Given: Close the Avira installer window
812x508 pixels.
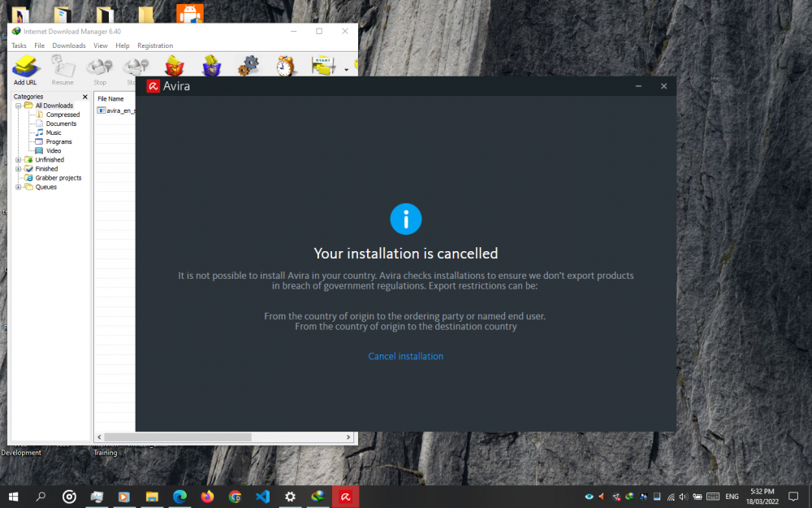Looking at the screenshot, I should (x=663, y=86).
